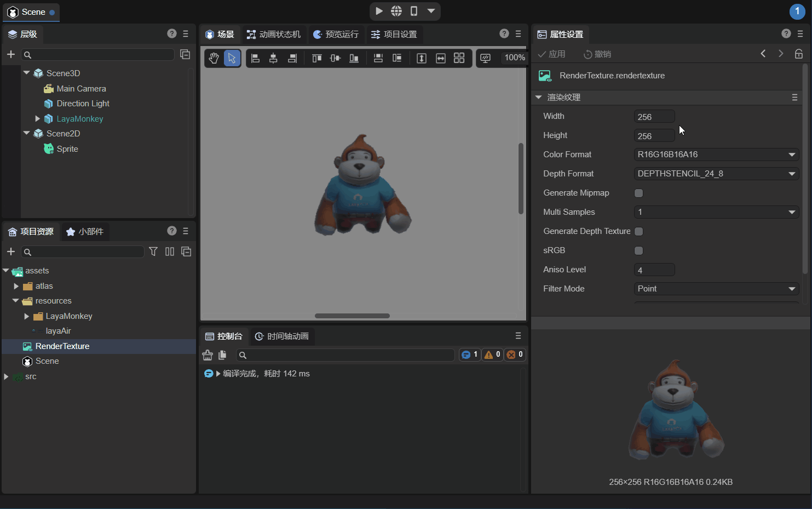This screenshot has height=509, width=812.
Task: Click the mobile device preview icon
Action: pos(414,11)
